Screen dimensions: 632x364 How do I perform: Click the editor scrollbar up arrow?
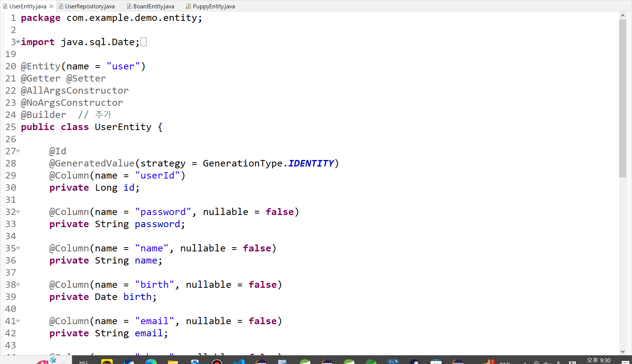coord(623,16)
